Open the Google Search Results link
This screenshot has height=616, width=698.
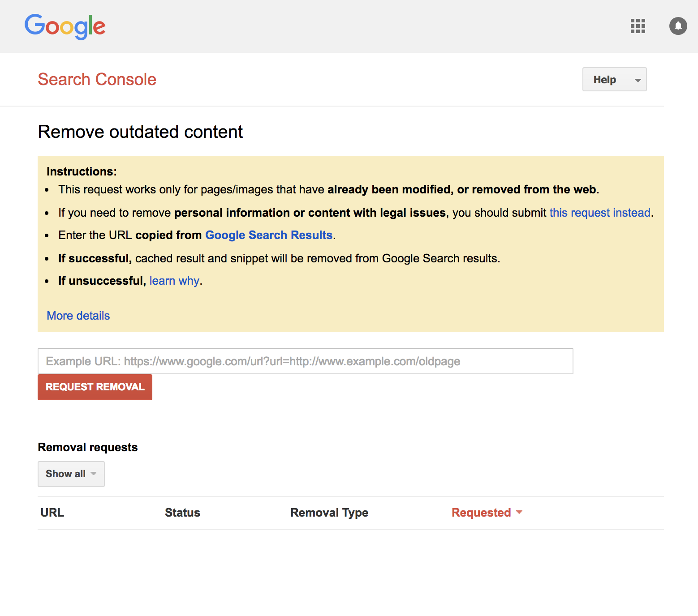tap(269, 235)
